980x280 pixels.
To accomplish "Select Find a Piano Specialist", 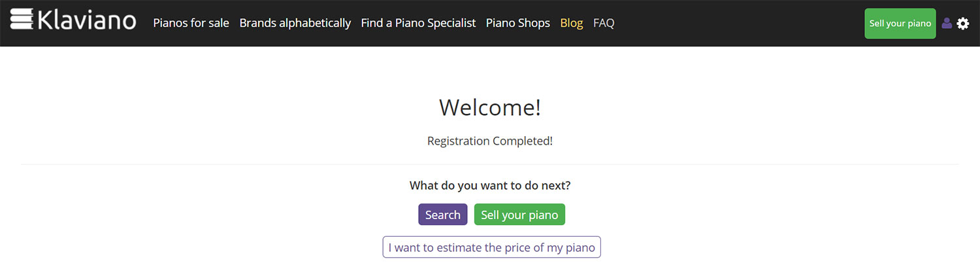I will click(x=418, y=23).
